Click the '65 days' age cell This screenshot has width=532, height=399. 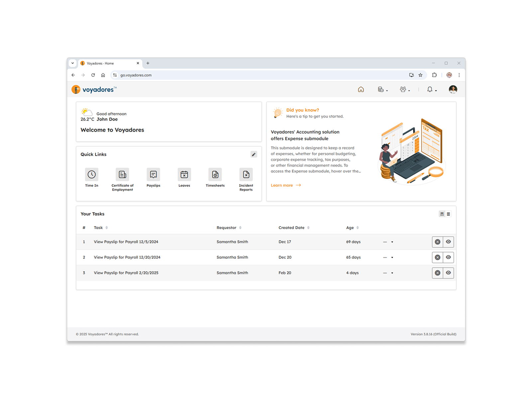(x=353, y=257)
